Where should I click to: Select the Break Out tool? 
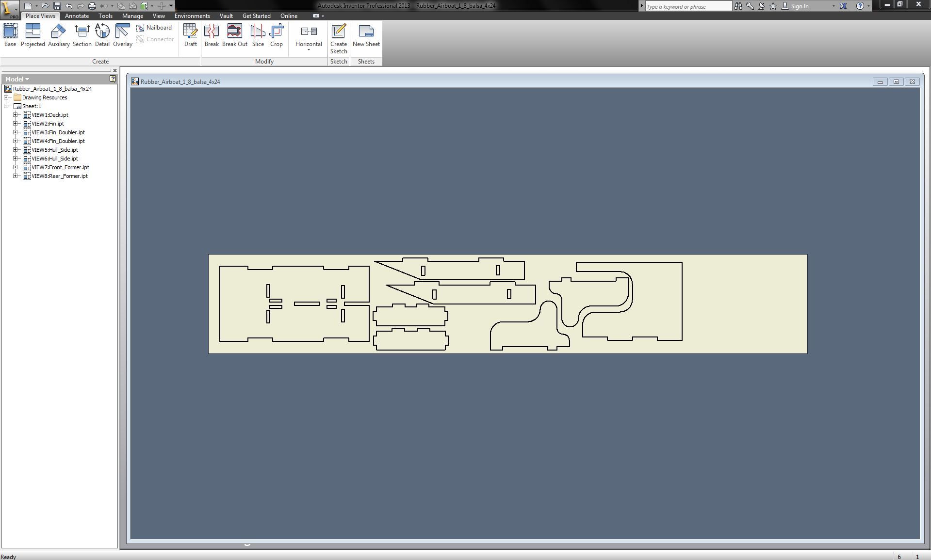coord(234,35)
